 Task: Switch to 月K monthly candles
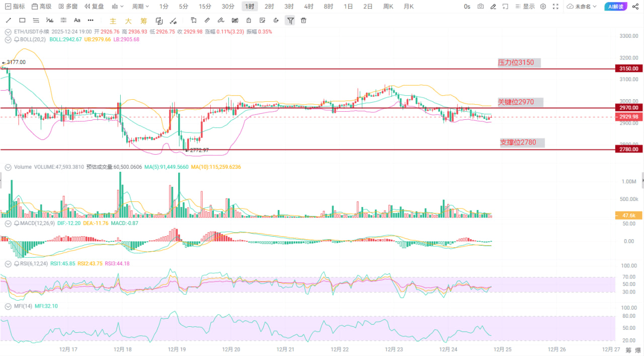408,7
